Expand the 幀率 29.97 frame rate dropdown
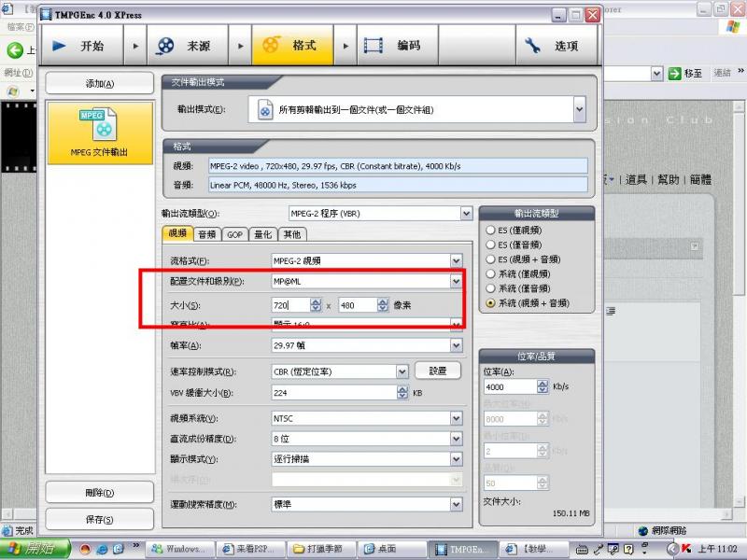 pos(456,345)
